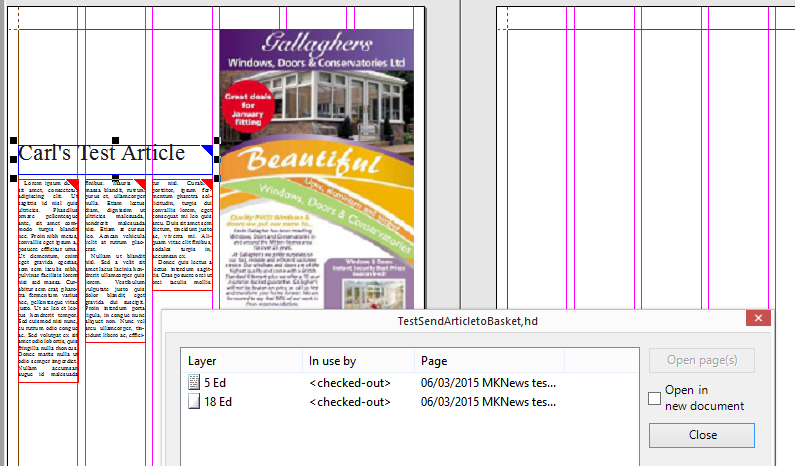795x466 pixels.
Task: Click the page value in the 5 Ed row
Action: [488, 383]
